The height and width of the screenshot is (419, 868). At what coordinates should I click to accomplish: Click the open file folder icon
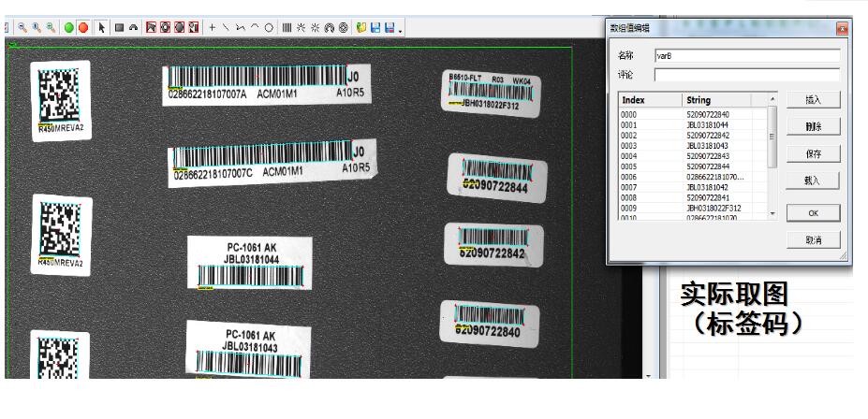[x=361, y=27]
